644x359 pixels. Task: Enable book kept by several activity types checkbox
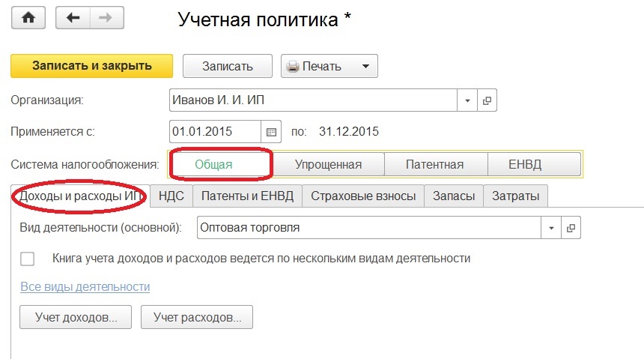pos(28,259)
